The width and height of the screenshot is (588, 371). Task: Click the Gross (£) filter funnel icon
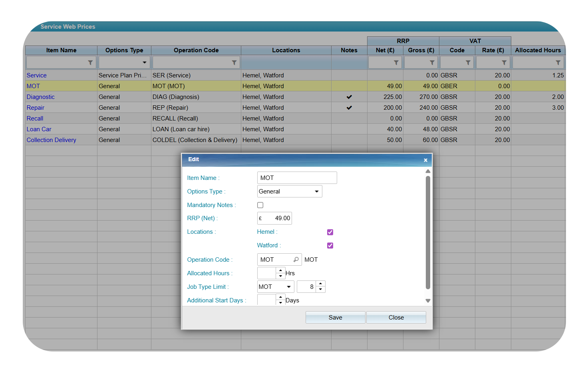(432, 63)
